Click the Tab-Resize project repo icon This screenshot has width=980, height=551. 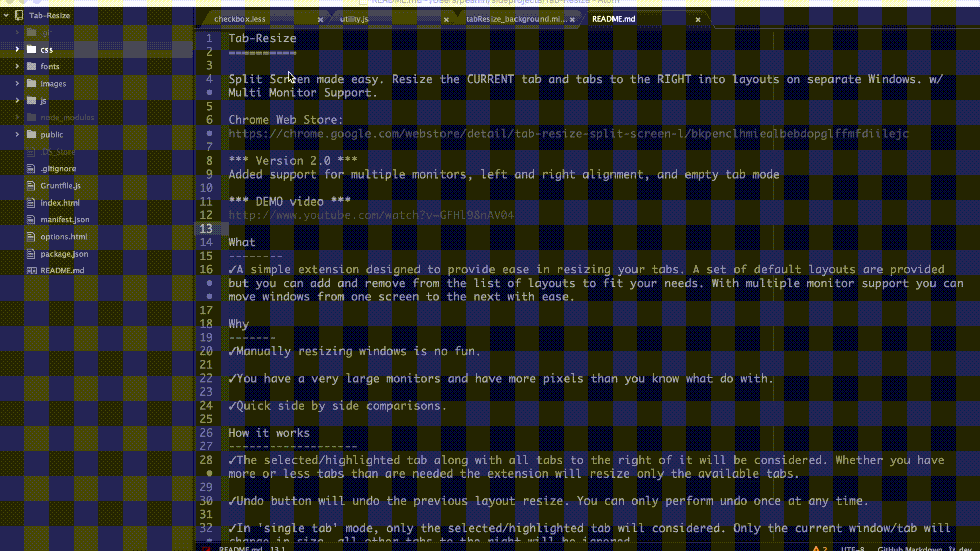pyautogui.click(x=19, y=15)
